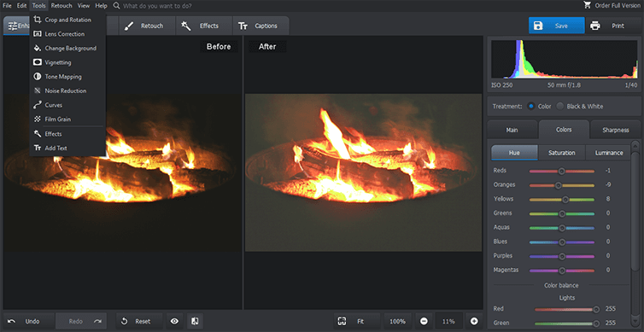
Task: Open the Retouch menu in menu bar
Action: 61,6
